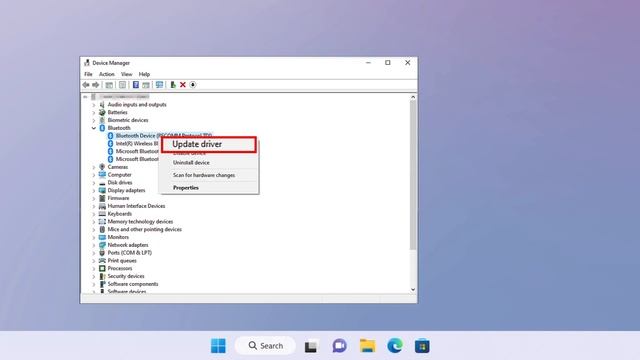Click the Processors category icon
This screenshot has height=360, width=640.
[102, 268]
